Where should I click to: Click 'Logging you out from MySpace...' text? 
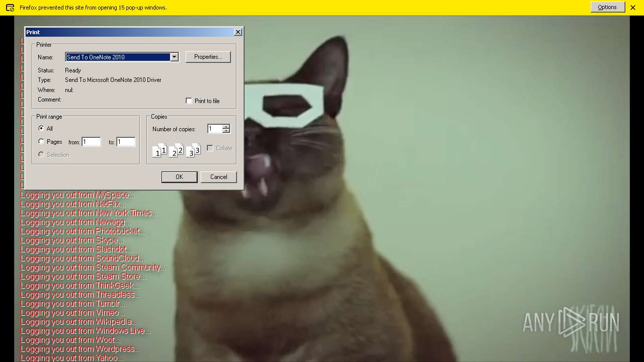(77, 195)
